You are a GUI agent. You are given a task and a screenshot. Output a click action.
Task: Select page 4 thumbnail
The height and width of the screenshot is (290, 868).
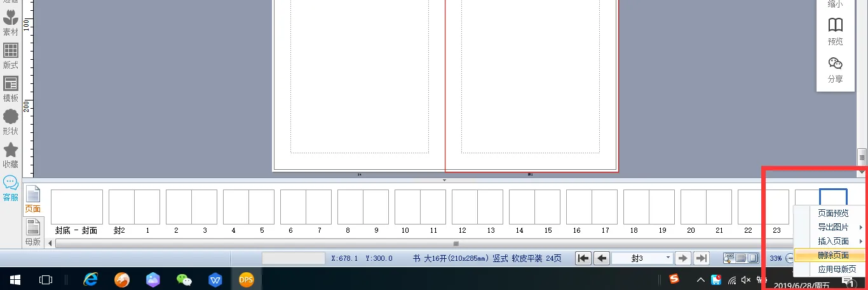click(x=236, y=207)
